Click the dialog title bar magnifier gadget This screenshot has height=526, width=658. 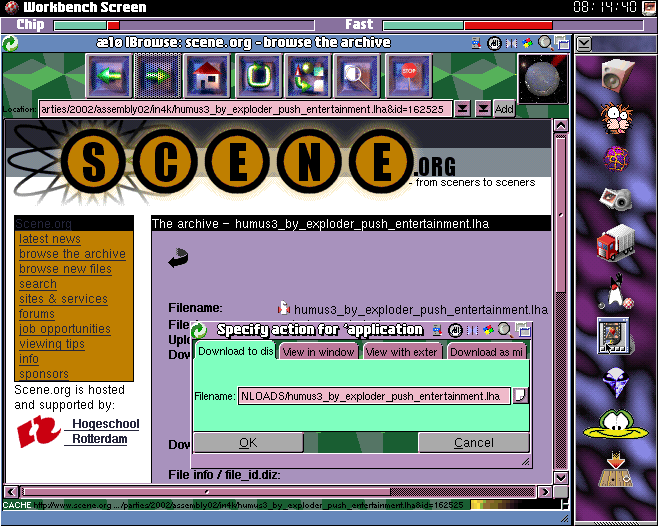pos(505,330)
